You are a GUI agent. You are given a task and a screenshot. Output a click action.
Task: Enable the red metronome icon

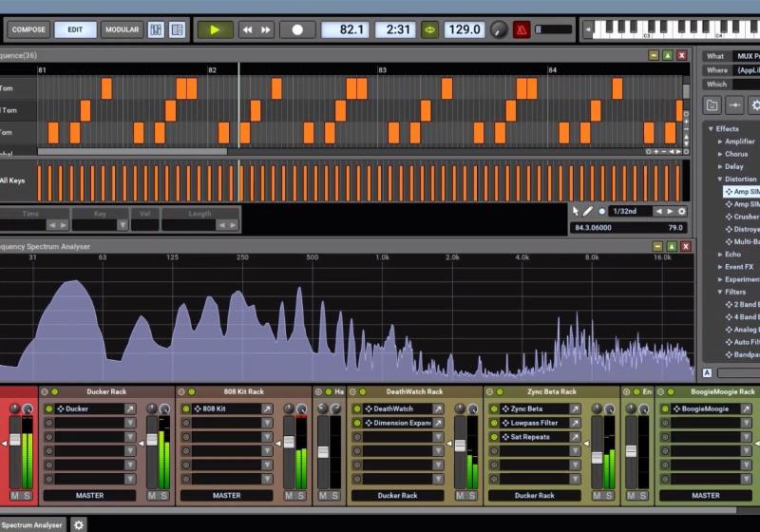[x=522, y=29]
